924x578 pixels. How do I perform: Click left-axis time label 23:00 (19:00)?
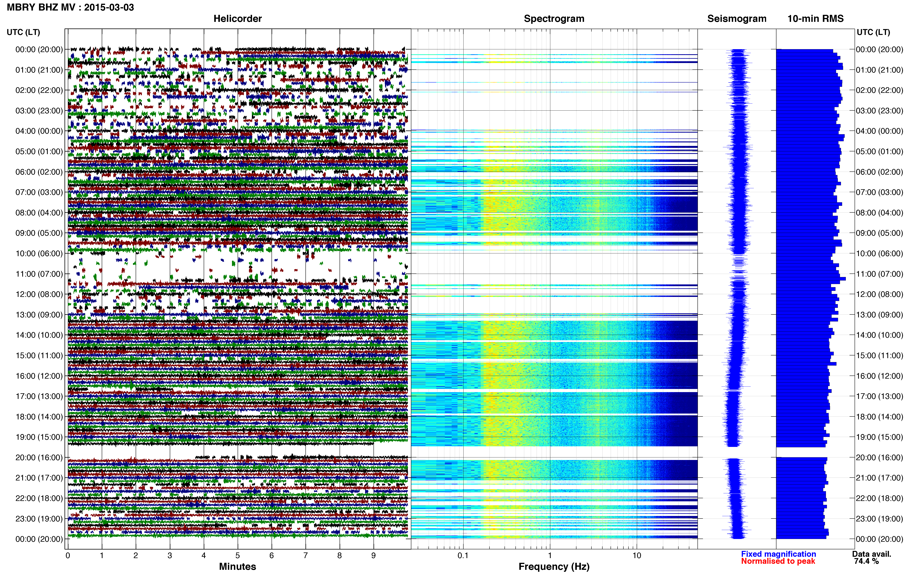click(x=39, y=519)
